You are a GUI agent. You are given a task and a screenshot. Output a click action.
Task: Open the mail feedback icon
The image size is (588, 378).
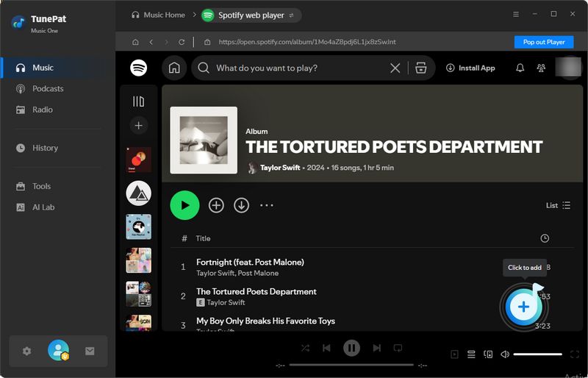point(90,351)
